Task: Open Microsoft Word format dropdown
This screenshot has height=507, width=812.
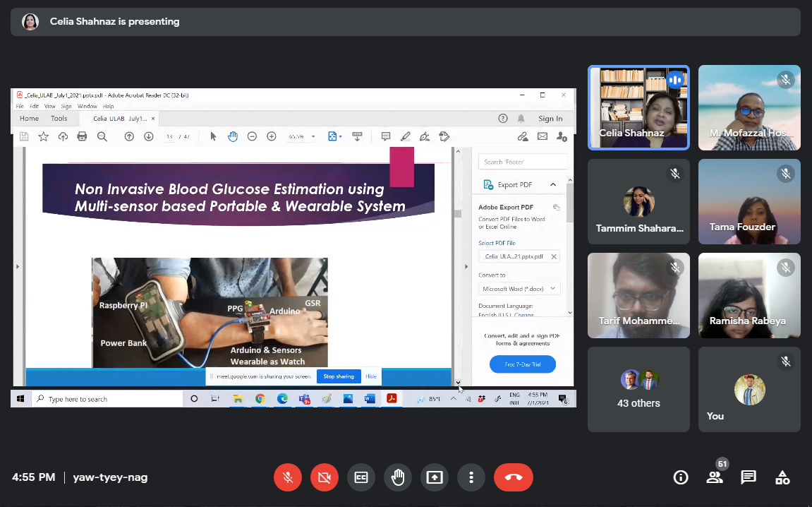Action: coord(519,289)
